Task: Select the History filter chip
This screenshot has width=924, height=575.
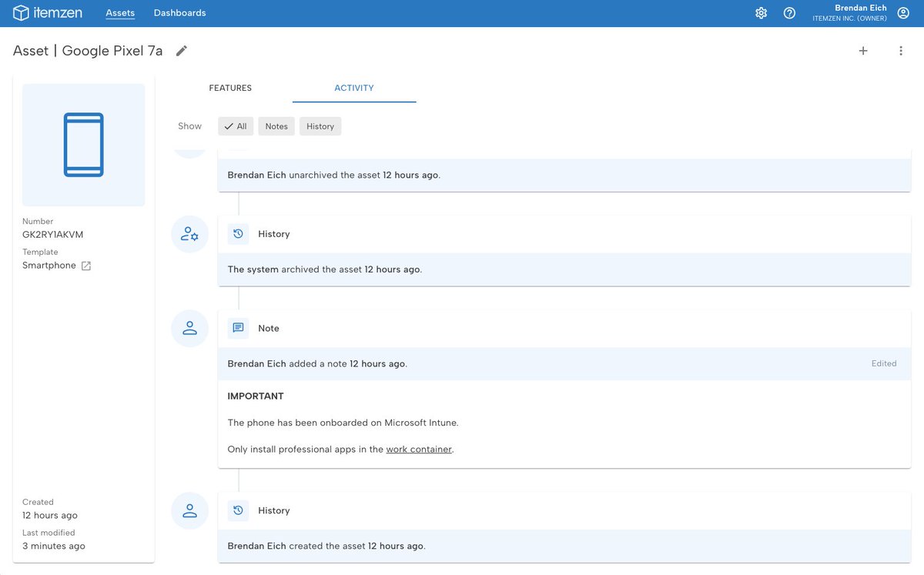Action: coord(320,126)
